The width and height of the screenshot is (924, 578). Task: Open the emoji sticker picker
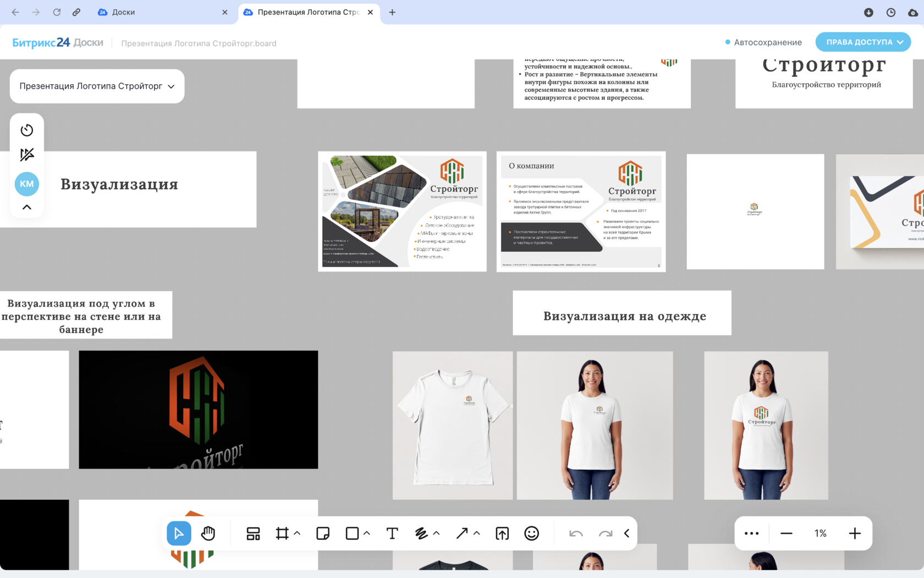point(531,533)
